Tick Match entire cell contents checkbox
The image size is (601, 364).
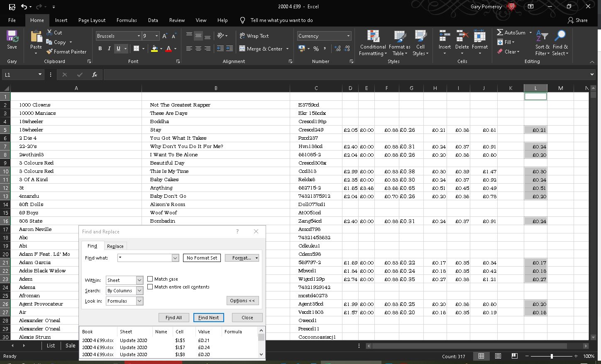150,287
